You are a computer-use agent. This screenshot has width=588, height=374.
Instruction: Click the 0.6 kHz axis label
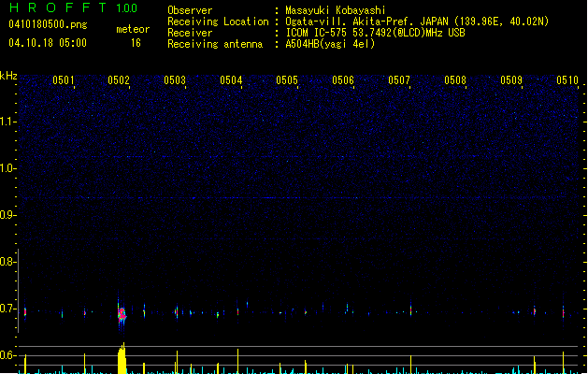(7, 355)
